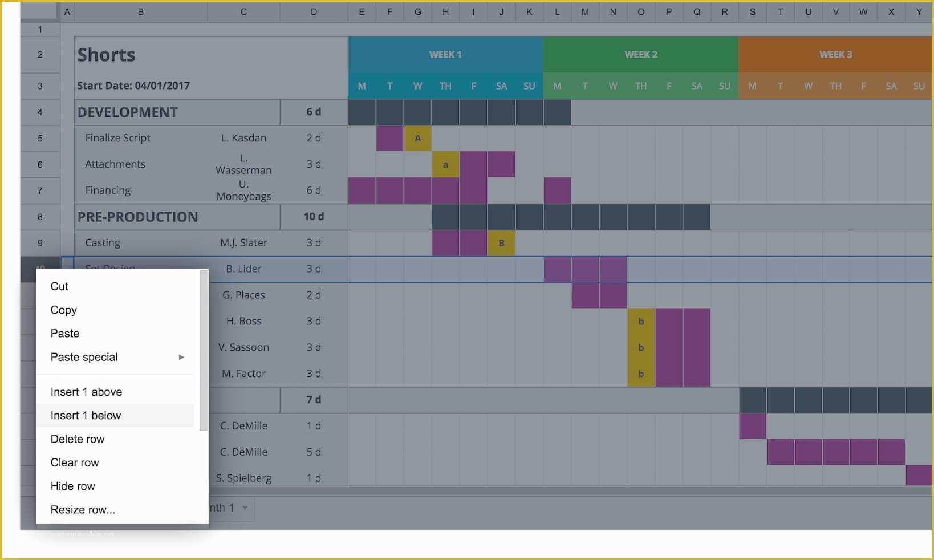This screenshot has height=560, width=934.
Task: Click the WEEK 1 header cell
Action: (x=445, y=55)
